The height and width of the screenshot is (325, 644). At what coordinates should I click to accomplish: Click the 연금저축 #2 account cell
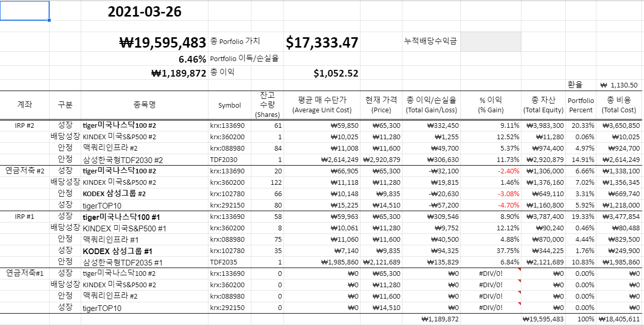(25, 171)
